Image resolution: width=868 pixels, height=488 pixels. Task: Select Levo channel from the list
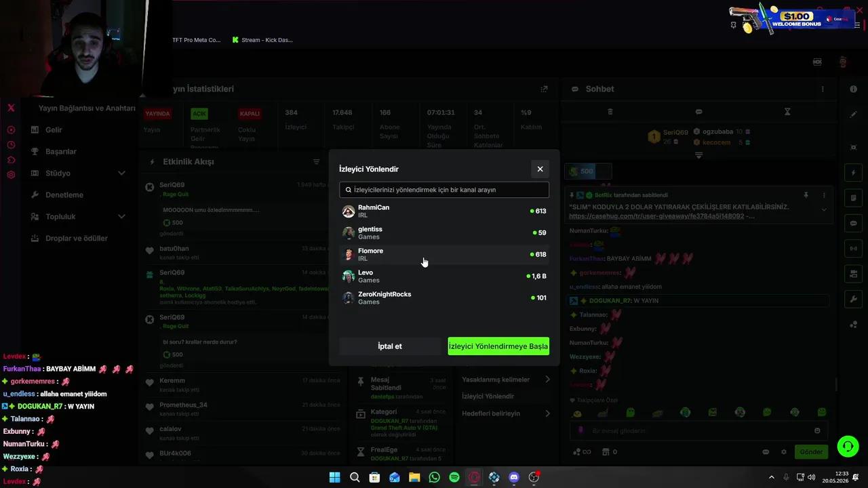(444, 276)
